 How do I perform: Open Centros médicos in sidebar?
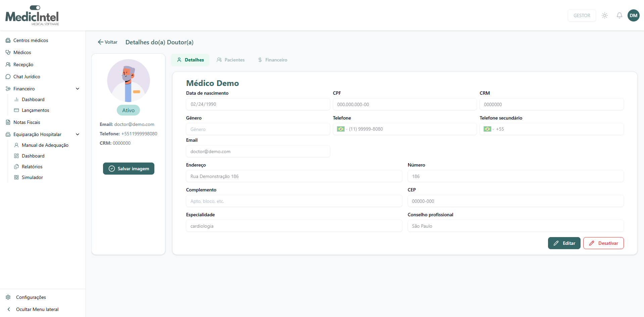[31, 40]
